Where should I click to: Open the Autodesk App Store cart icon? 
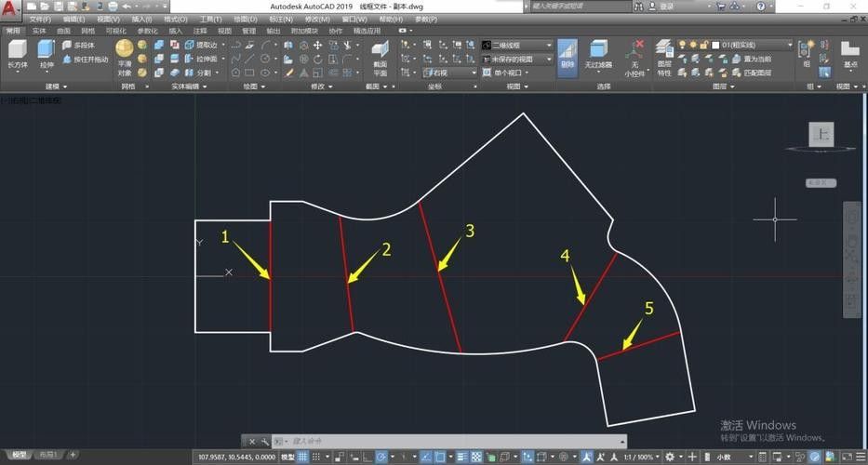click(721, 7)
